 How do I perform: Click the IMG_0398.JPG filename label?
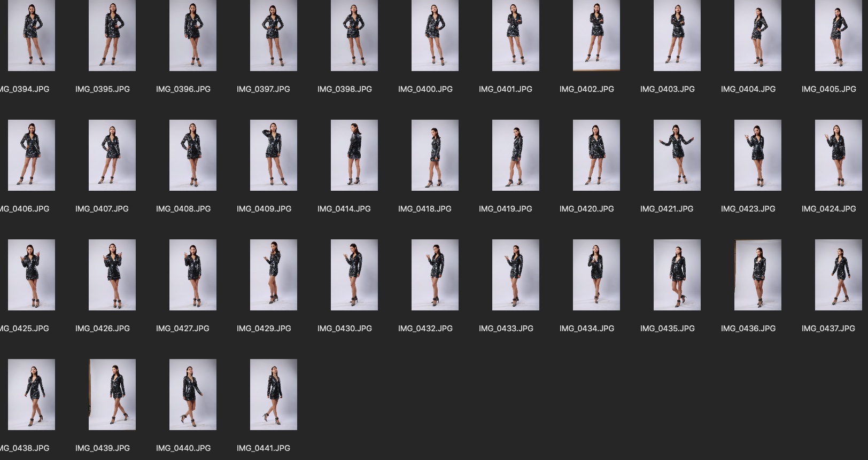coord(345,89)
